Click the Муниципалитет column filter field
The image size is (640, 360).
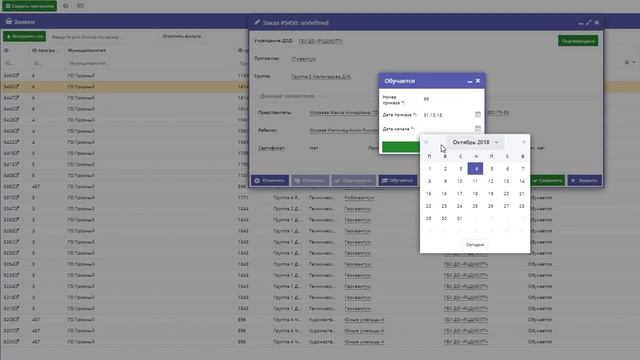(x=149, y=63)
